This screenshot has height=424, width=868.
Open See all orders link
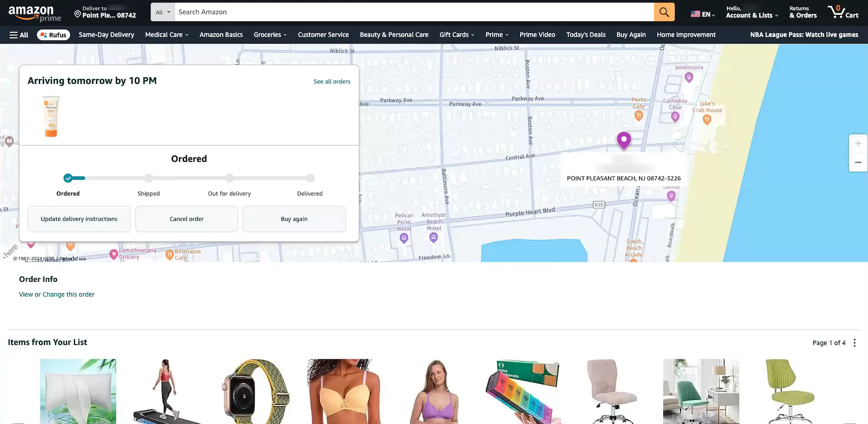point(332,81)
